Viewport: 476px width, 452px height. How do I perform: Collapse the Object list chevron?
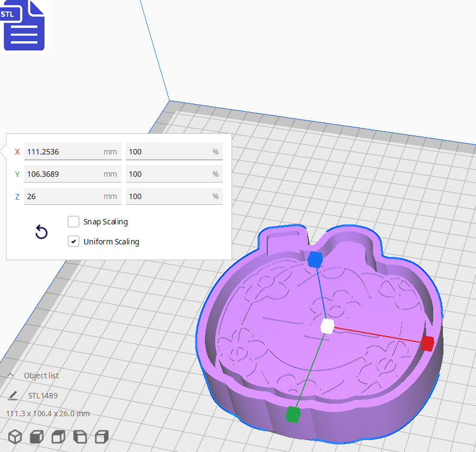(x=11, y=376)
